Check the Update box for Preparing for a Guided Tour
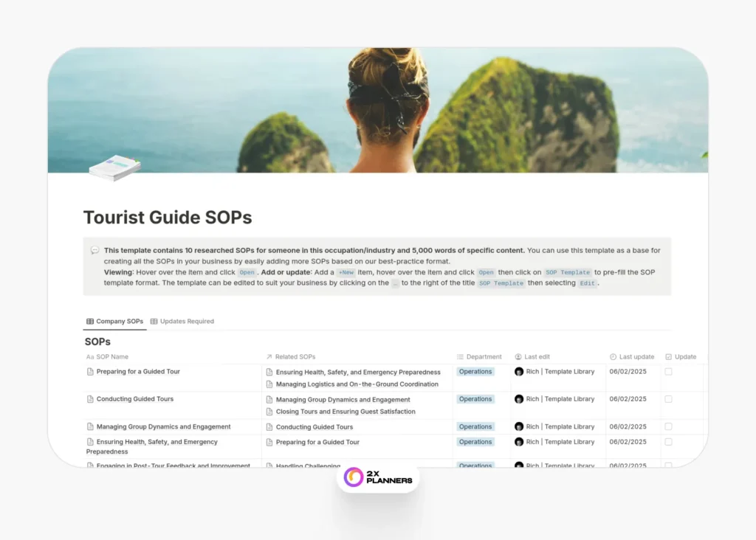This screenshot has height=540, width=756. tap(667, 372)
